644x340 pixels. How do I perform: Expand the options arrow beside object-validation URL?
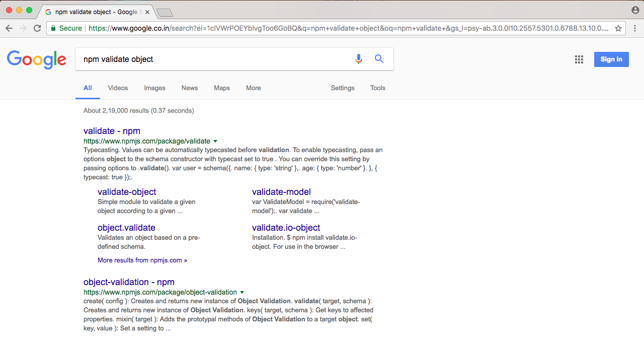pos(242,293)
